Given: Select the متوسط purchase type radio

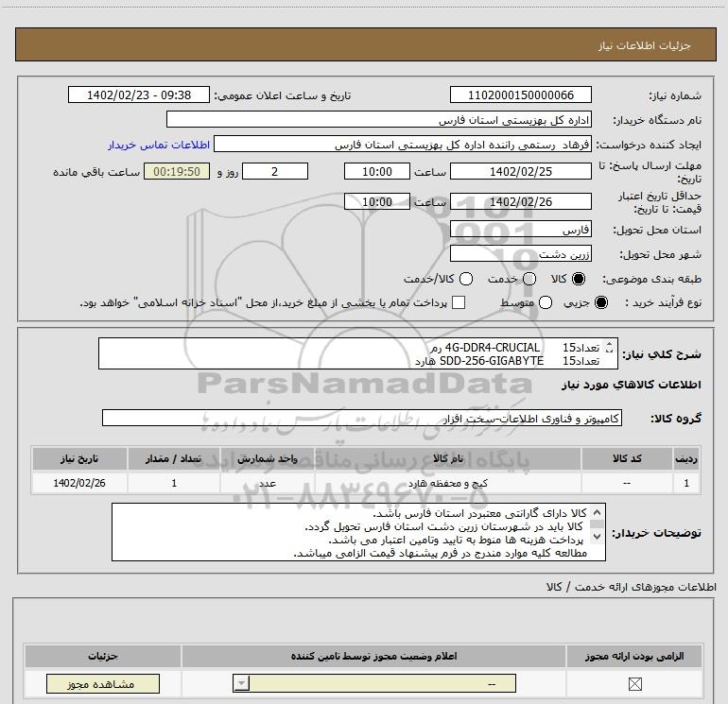Looking at the screenshot, I should (x=546, y=302).
